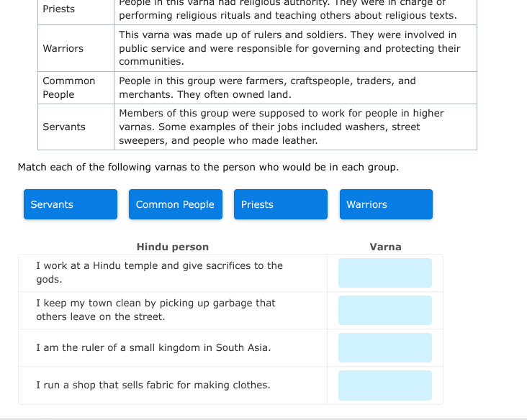Click the ruler of a small kingdom statement

(153, 347)
